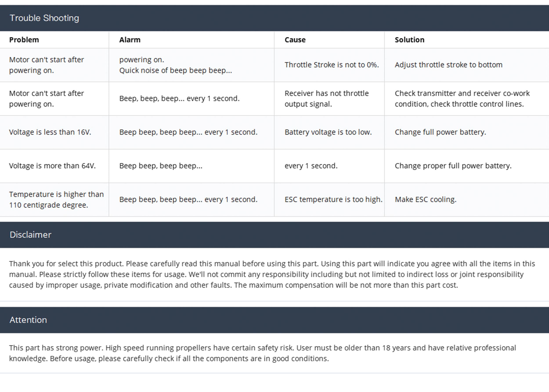The width and height of the screenshot is (549, 392).
Task: Select the Cause column header
Action: coord(295,40)
